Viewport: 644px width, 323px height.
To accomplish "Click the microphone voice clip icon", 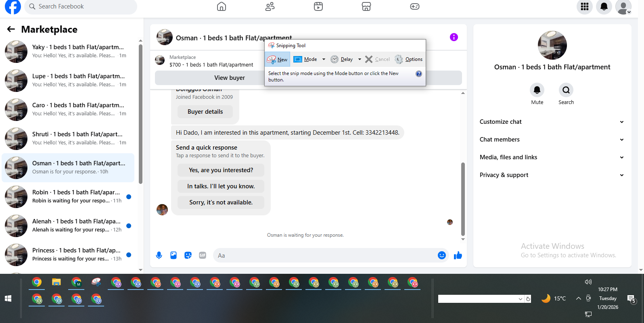I will [x=159, y=255].
